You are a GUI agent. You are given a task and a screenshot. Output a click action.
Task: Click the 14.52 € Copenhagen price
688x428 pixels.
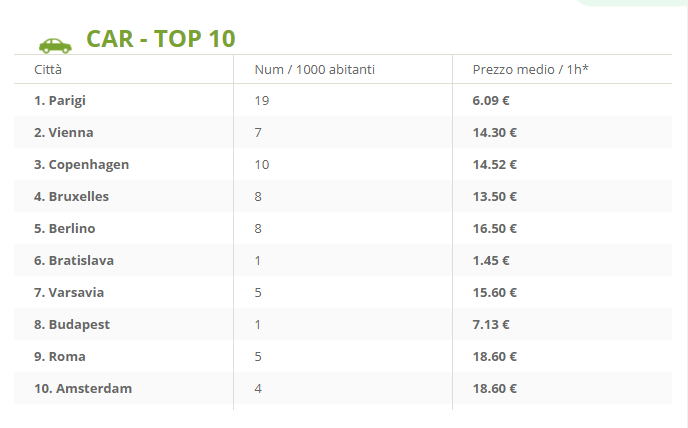[494, 165]
